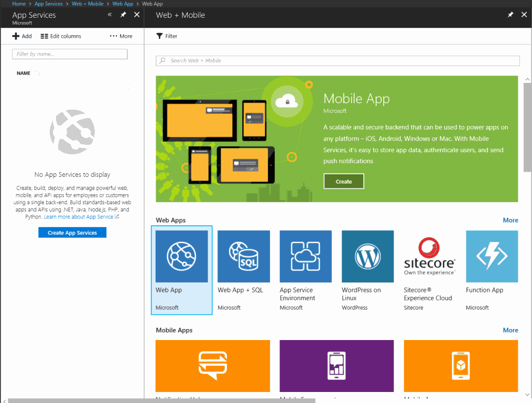Focus the Filter by name field

70,54
